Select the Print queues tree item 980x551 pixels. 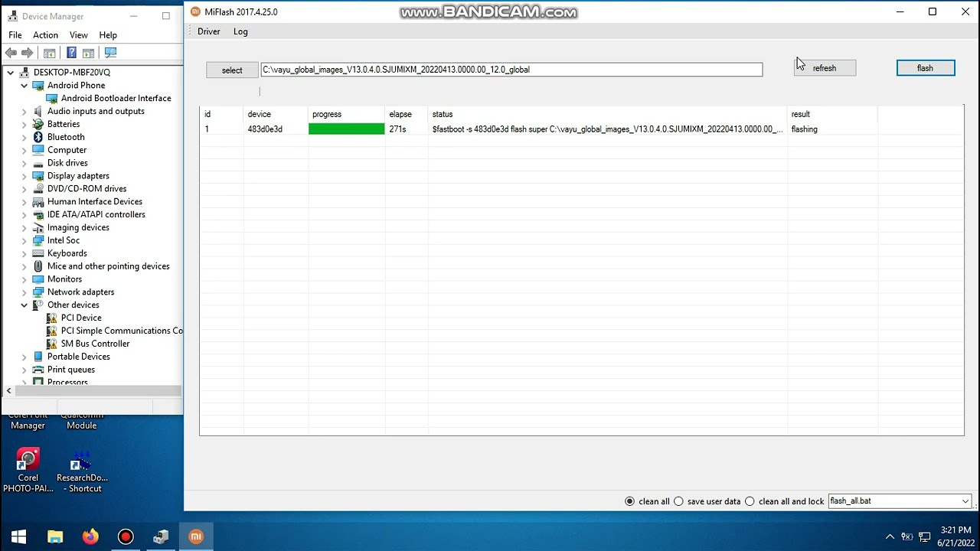tap(71, 370)
